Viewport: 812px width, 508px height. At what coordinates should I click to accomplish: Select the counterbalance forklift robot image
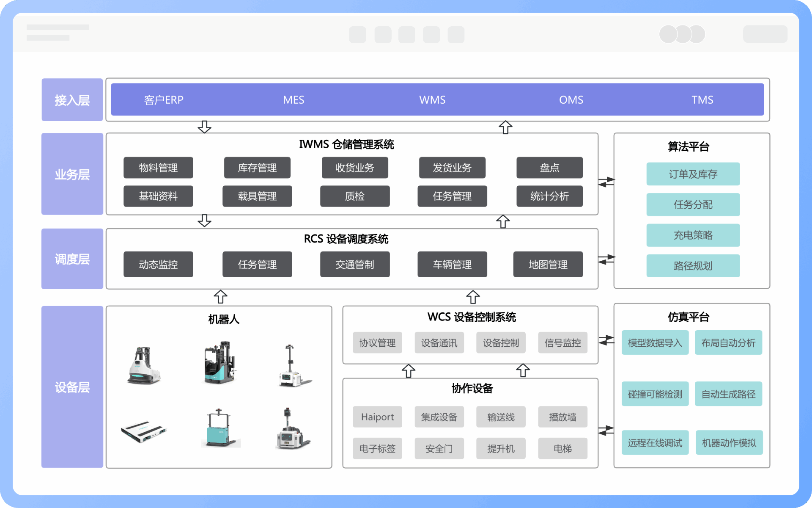tap(144, 364)
